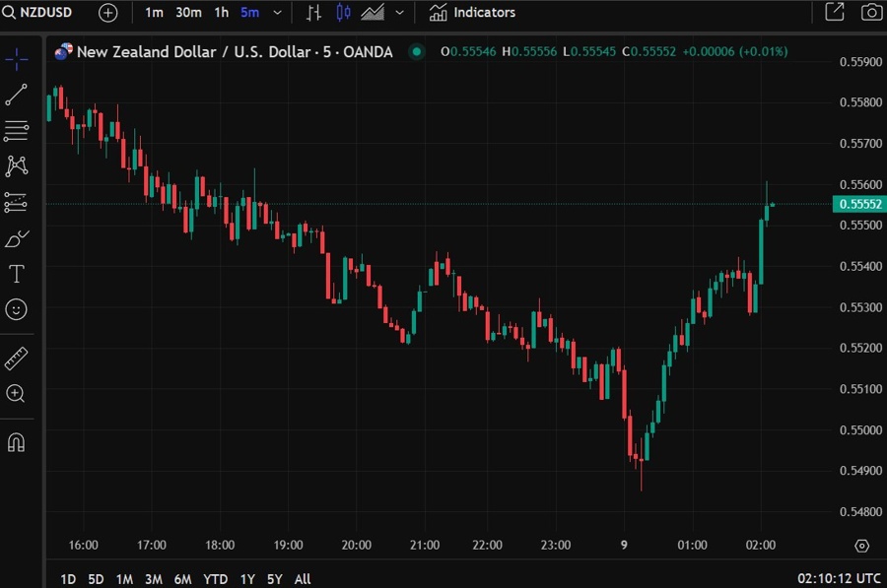
Task: Select the Text annotation tool
Action: coord(16,274)
